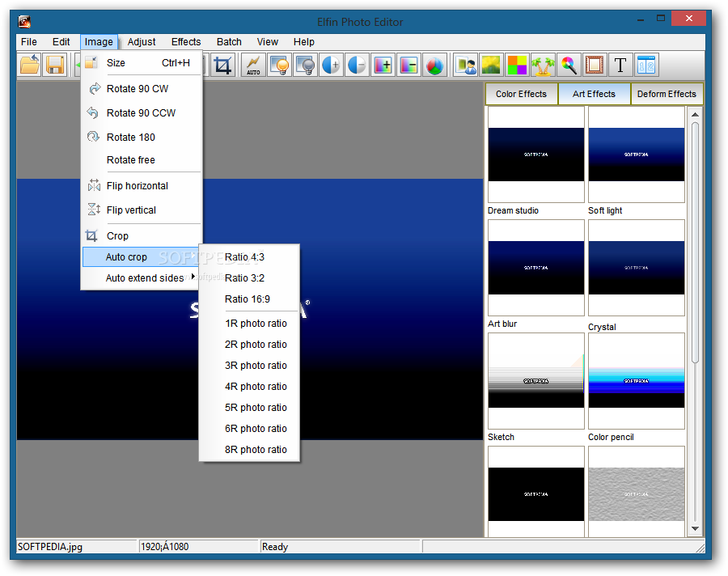Image resolution: width=728 pixels, height=576 pixels.
Task: Switch to the Deform Effects tab
Action: [x=667, y=94]
